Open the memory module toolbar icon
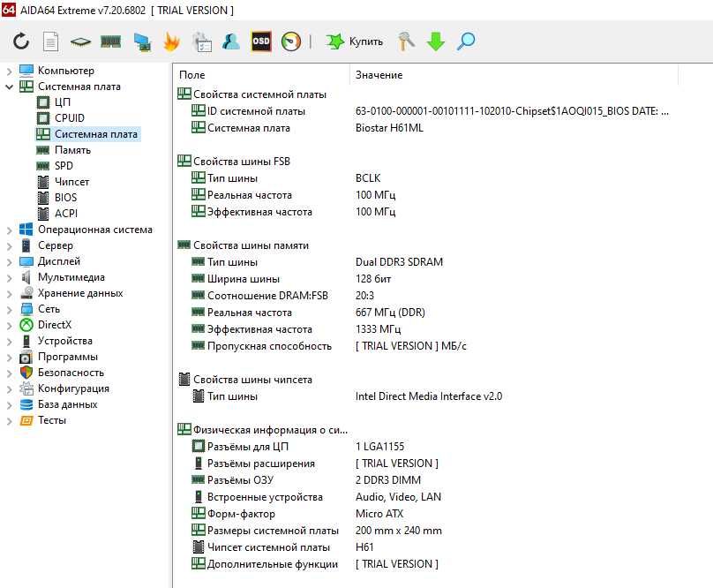Viewport: 713px width, 588px height. [x=110, y=41]
